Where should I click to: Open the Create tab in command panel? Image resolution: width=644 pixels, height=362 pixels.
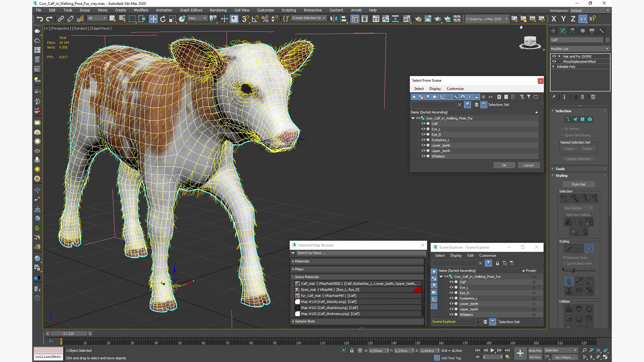click(x=553, y=31)
